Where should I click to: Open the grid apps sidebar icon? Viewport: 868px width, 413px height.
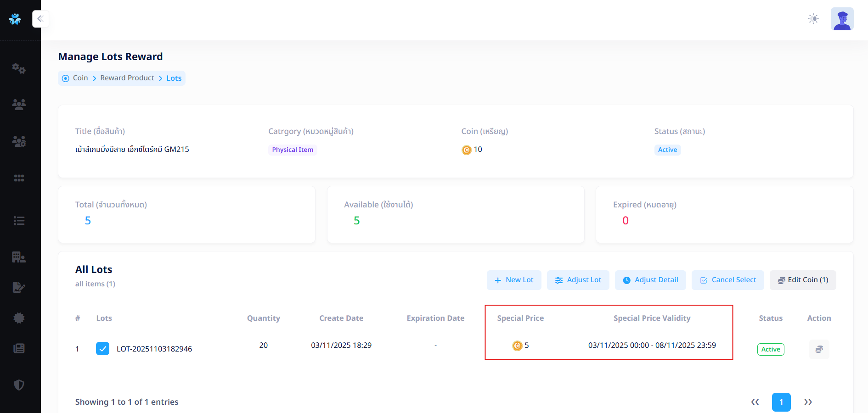click(19, 178)
